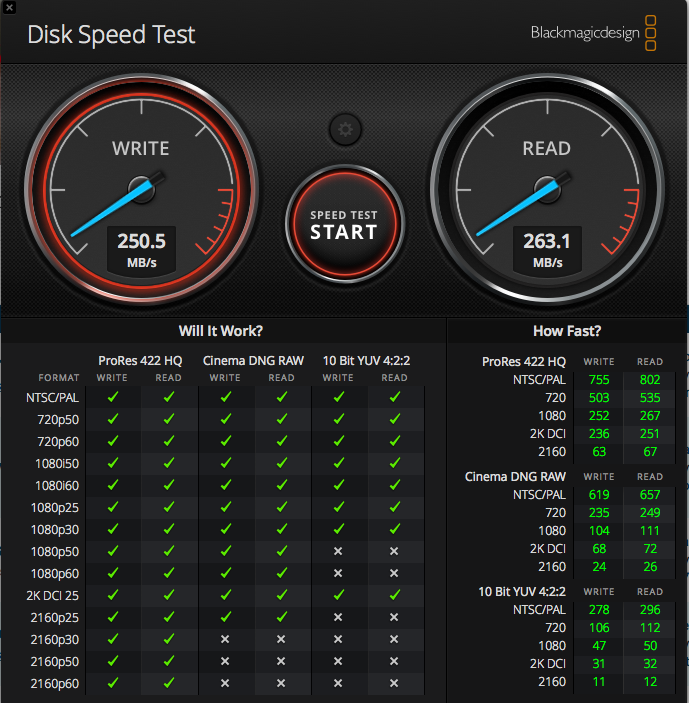
Task: Click the ProRes 422 HQ write checkmark for NTSC/PAL
Action: click(x=113, y=397)
